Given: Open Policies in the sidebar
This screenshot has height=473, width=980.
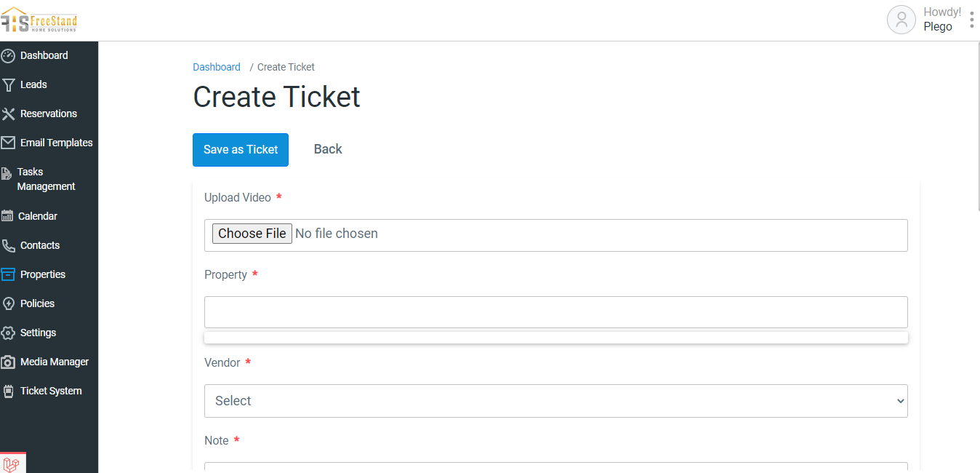Looking at the screenshot, I should (37, 303).
